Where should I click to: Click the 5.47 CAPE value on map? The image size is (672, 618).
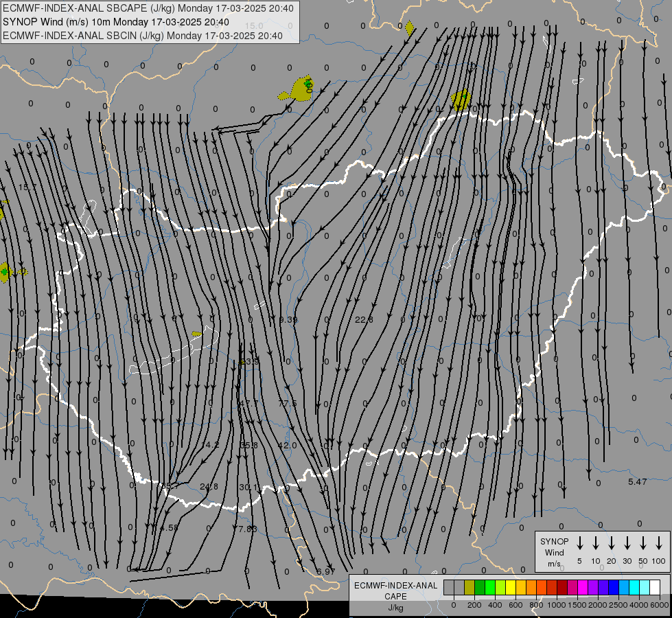click(637, 481)
